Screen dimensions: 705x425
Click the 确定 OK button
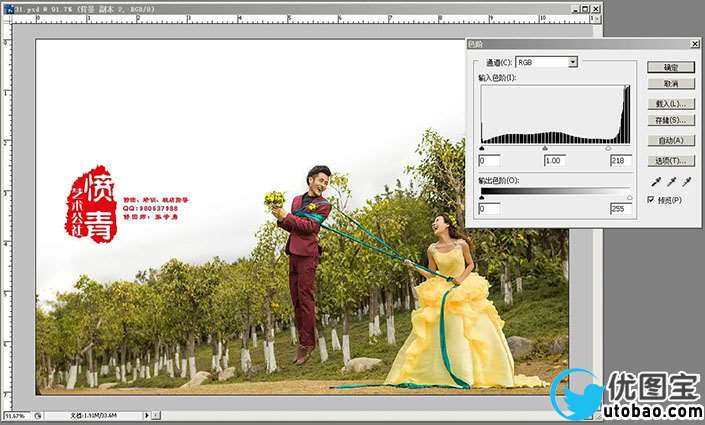(x=671, y=67)
